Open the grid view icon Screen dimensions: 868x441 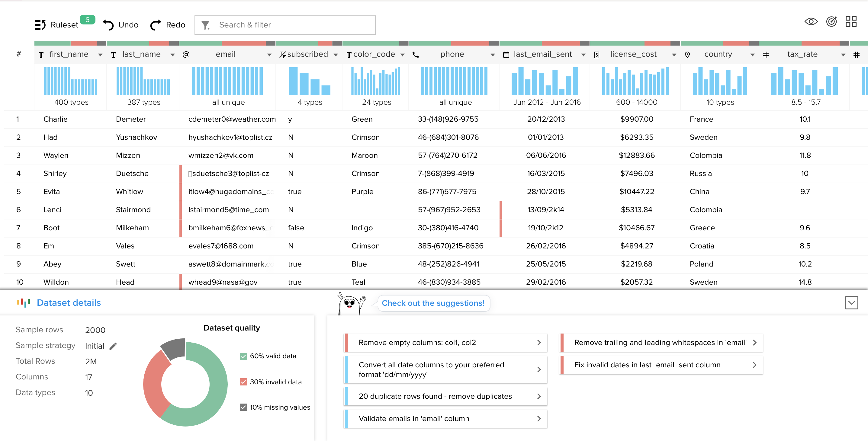tap(851, 22)
